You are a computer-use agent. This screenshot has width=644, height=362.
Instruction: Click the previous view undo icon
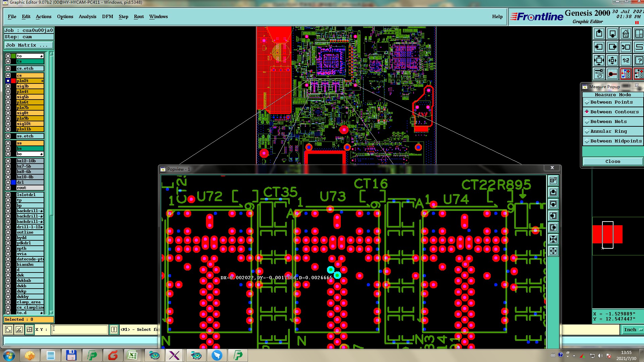626,47
